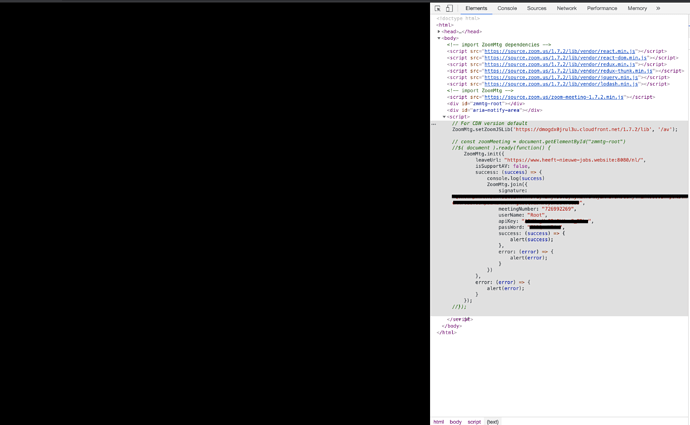Viewport: 690px width, 425px height.
Task: Select (text) in the breadcrumb bar
Action: coord(492,422)
